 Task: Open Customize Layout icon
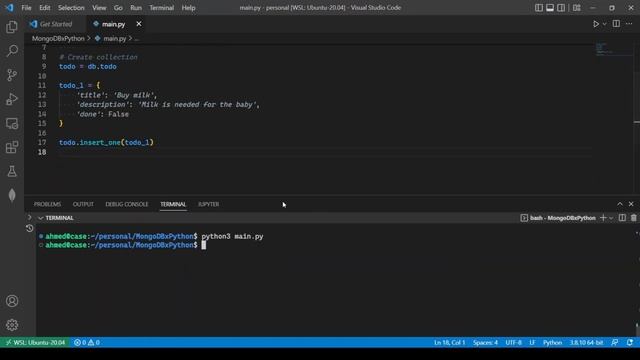click(577, 8)
